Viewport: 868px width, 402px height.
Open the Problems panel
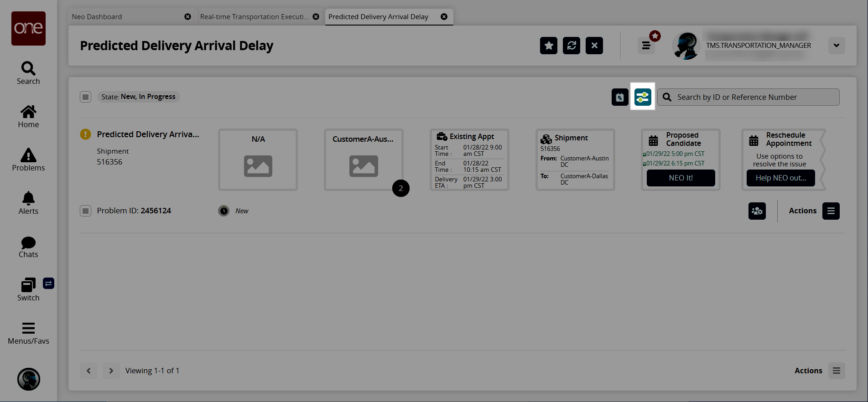(x=28, y=160)
